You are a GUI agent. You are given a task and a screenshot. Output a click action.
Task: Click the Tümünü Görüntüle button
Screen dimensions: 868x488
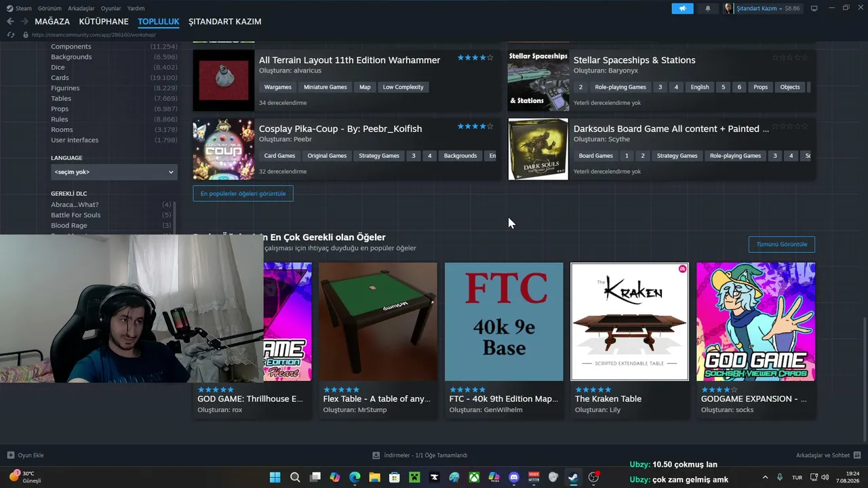782,244
